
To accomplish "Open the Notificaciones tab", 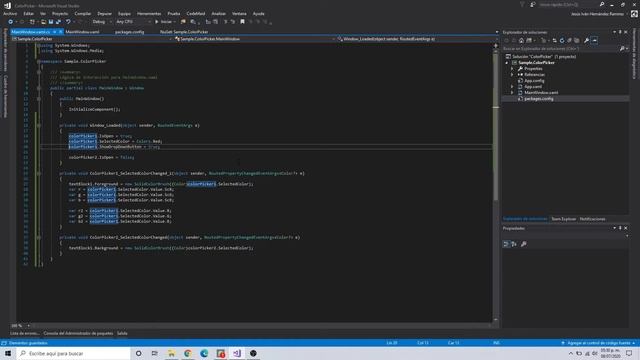I will (x=592, y=219).
